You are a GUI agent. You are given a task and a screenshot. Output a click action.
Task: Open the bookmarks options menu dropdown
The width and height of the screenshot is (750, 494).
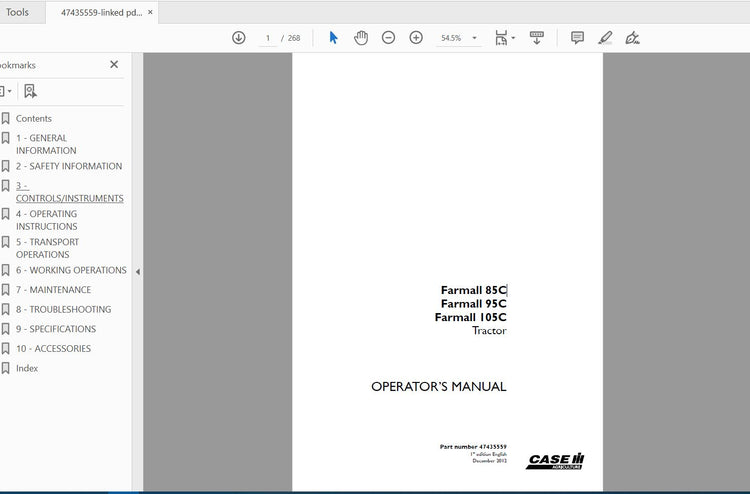[x=6, y=91]
